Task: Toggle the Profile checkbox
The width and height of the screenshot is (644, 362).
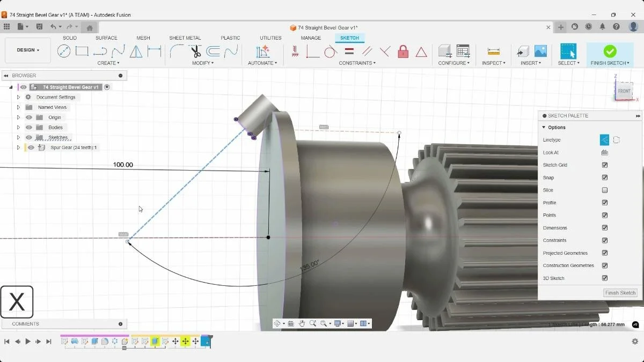Action: coord(605,203)
